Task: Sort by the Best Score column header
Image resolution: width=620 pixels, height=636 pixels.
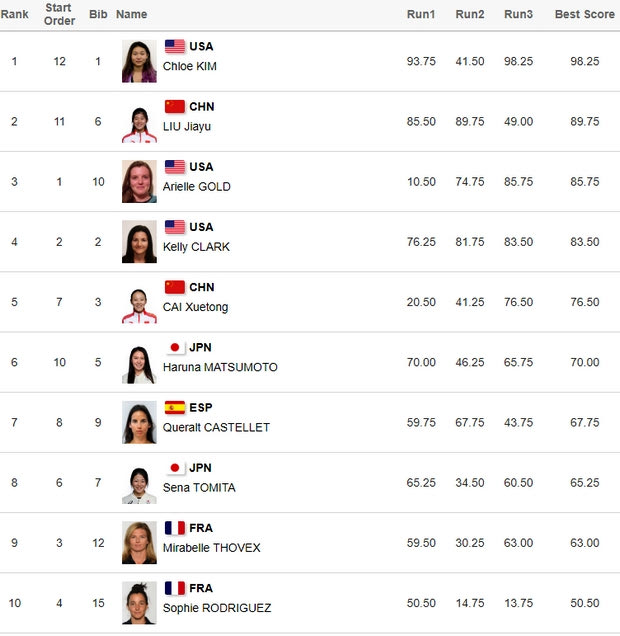Action: pos(585,14)
